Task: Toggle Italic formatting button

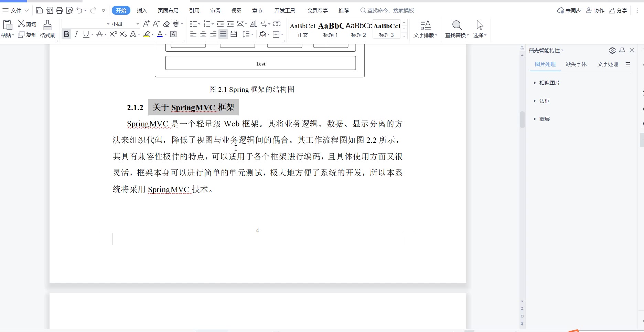Action: pos(76,34)
